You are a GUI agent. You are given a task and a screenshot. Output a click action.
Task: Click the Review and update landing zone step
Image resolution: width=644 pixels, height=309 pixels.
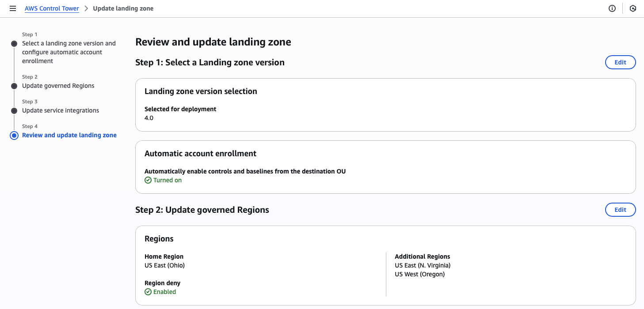[x=69, y=135]
